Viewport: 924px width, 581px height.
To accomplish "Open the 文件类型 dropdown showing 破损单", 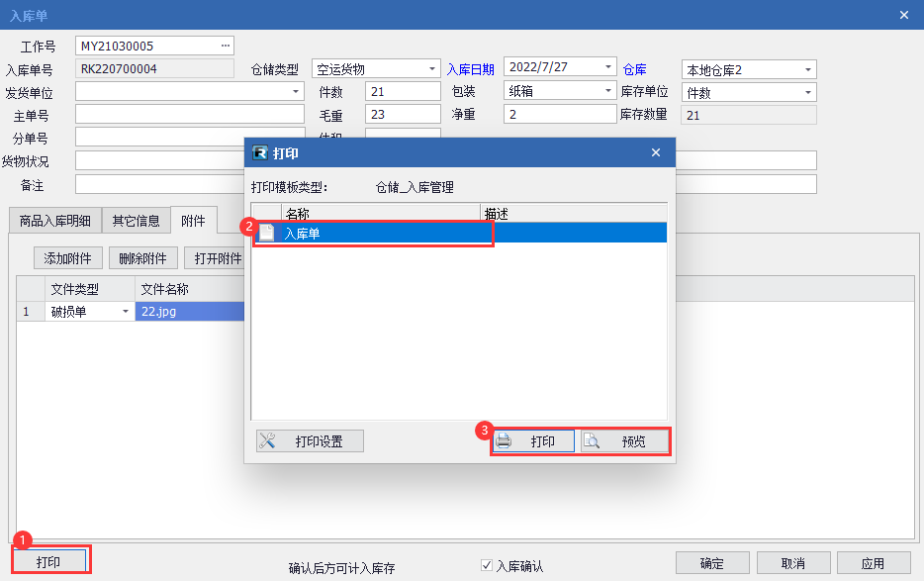I will pos(126,311).
